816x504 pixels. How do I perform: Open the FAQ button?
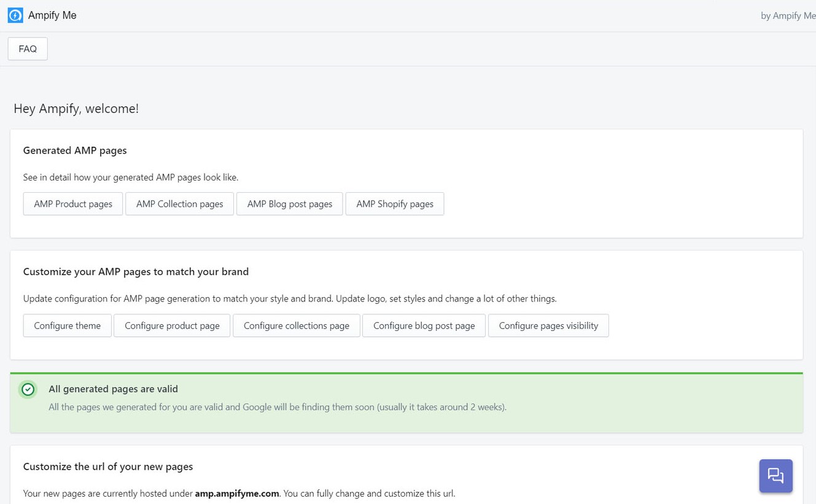[28, 49]
